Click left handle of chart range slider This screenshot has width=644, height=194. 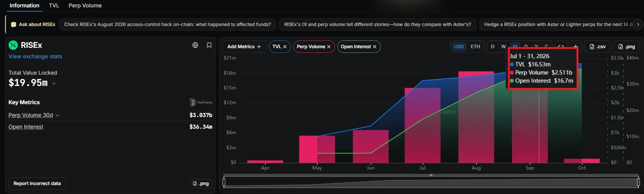click(x=224, y=182)
